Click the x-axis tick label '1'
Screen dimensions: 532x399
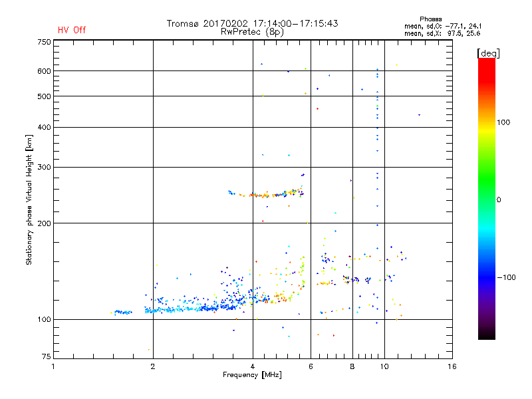click(53, 366)
